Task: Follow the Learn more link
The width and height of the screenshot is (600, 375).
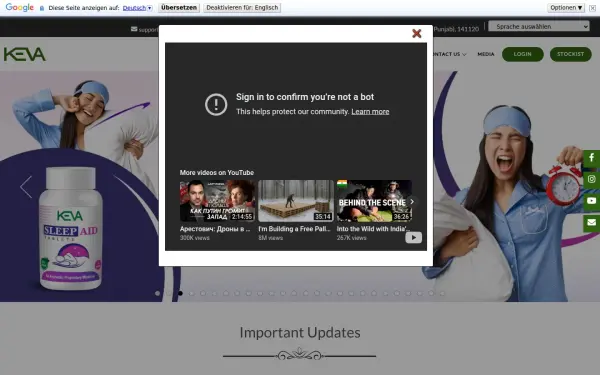Action: coord(370,112)
